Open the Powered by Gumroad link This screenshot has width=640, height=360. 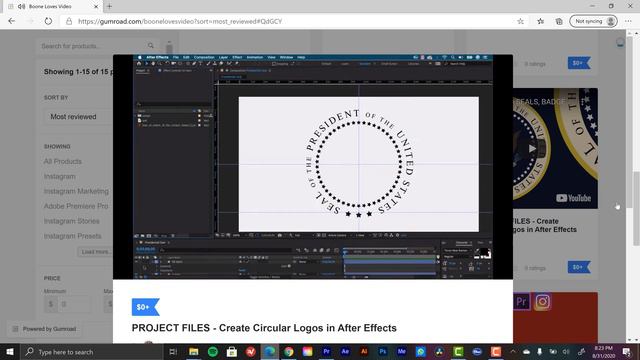tap(44, 329)
